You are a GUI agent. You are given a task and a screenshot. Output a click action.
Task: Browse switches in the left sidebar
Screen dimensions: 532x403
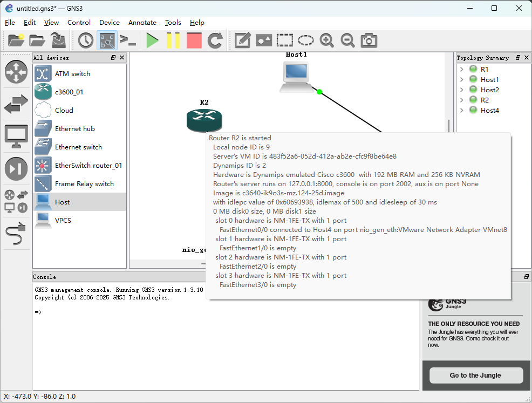[16, 104]
